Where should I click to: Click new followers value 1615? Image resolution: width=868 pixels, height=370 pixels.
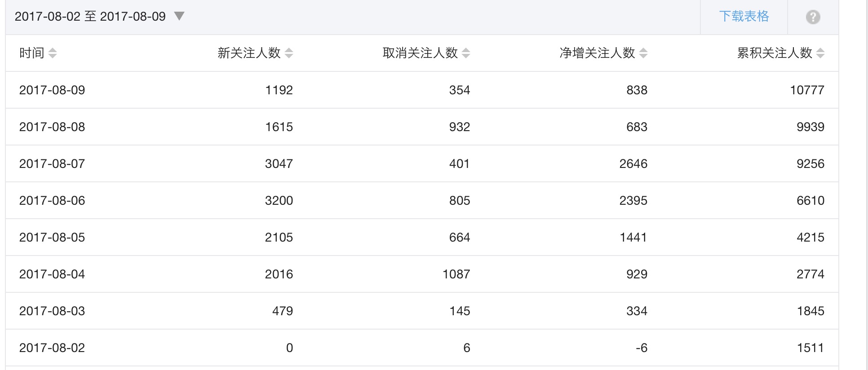[279, 127]
